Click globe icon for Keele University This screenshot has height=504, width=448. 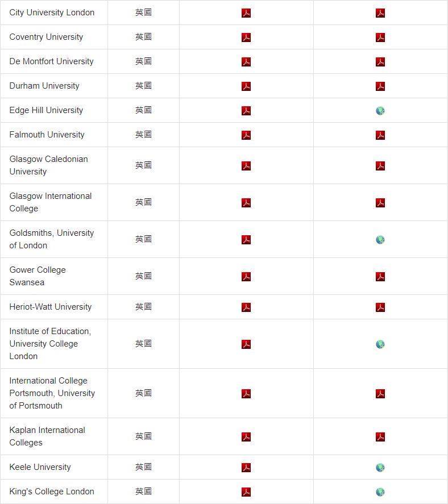pos(380,468)
